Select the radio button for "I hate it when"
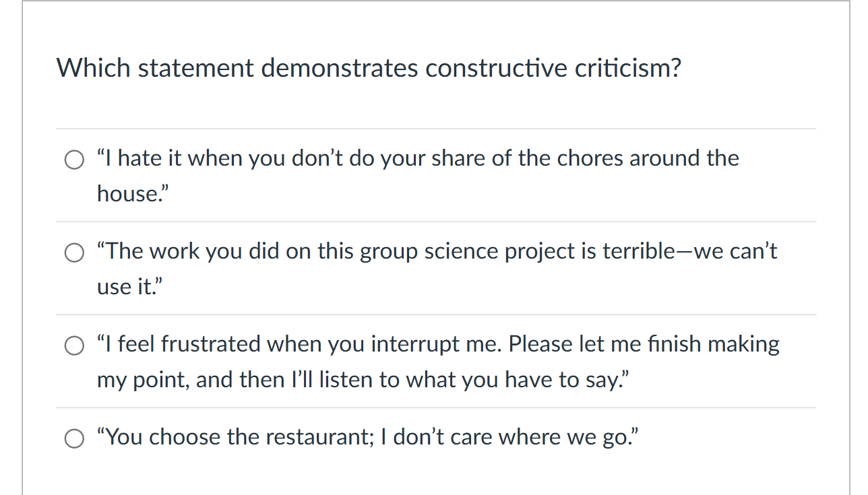 [x=73, y=160]
